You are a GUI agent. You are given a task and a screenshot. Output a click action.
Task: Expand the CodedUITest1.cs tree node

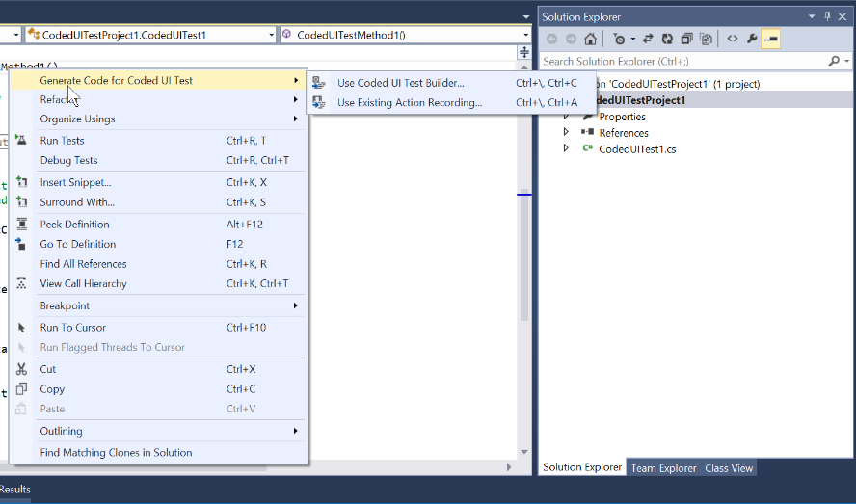click(566, 148)
